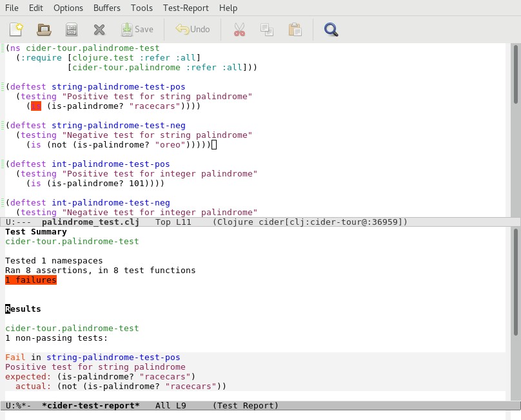
Task: Open a file with the folder icon
Action: click(44, 29)
